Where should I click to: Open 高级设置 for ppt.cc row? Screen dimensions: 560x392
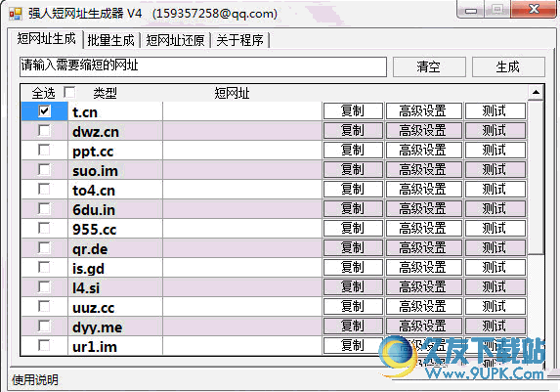[423, 151]
